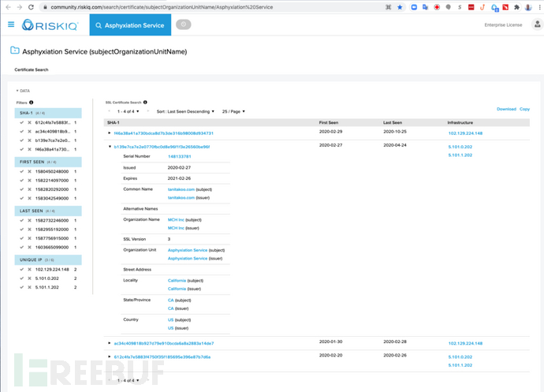Collapse certificate row b139e7ca7e2e0770
Screen dimensions: 544x392
point(110,147)
